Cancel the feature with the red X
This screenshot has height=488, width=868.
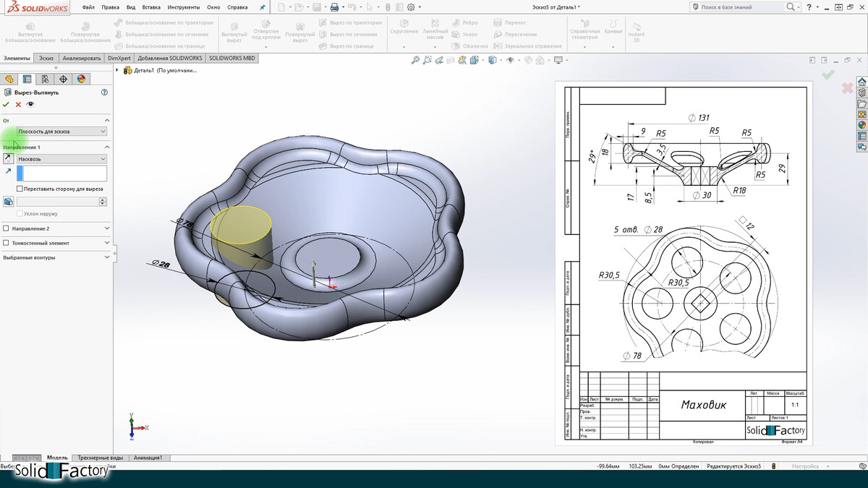pyautogui.click(x=18, y=105)
